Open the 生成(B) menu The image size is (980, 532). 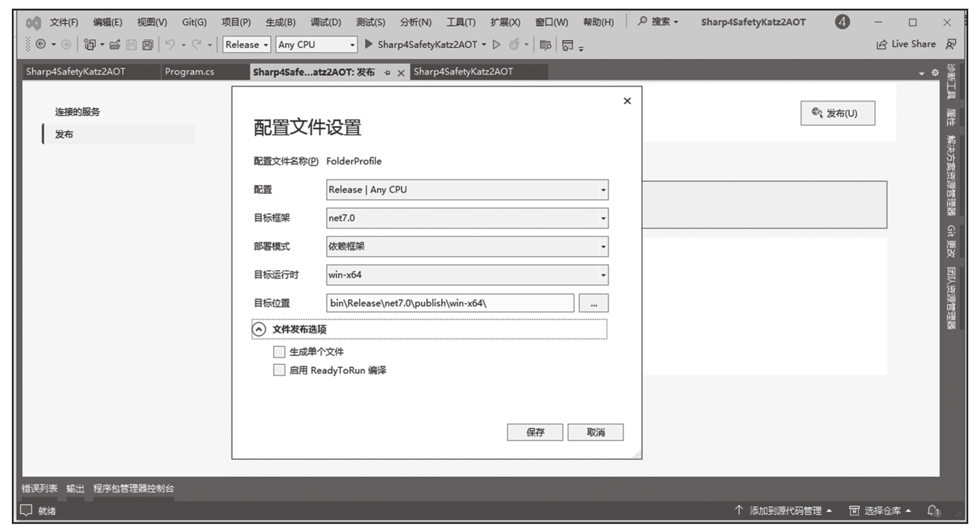point(281,22)
